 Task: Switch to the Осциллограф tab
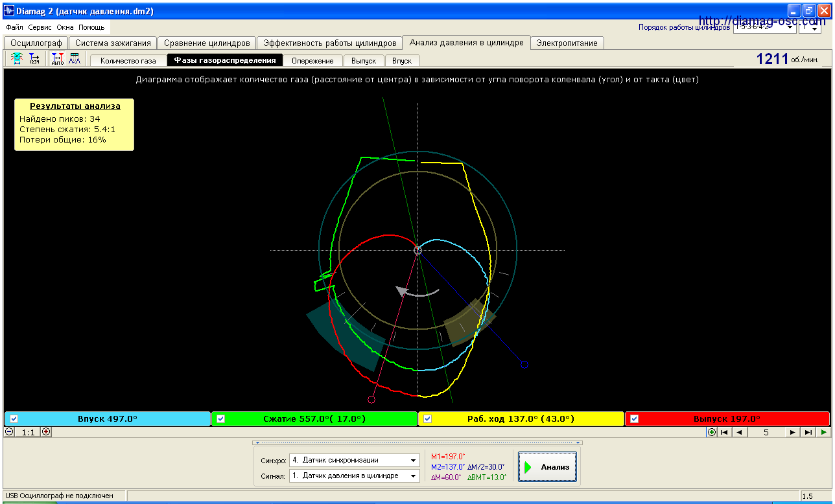tap(36, 43)
